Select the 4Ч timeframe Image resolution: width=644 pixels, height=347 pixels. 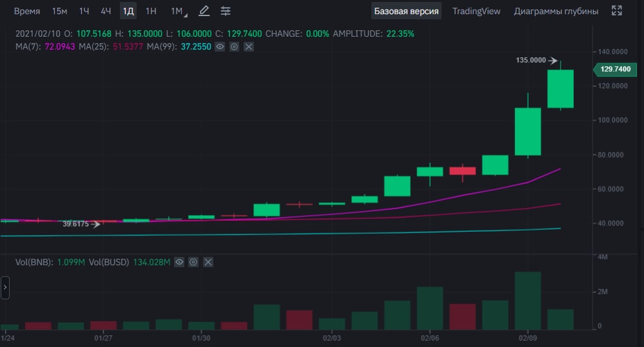(106, 11)
